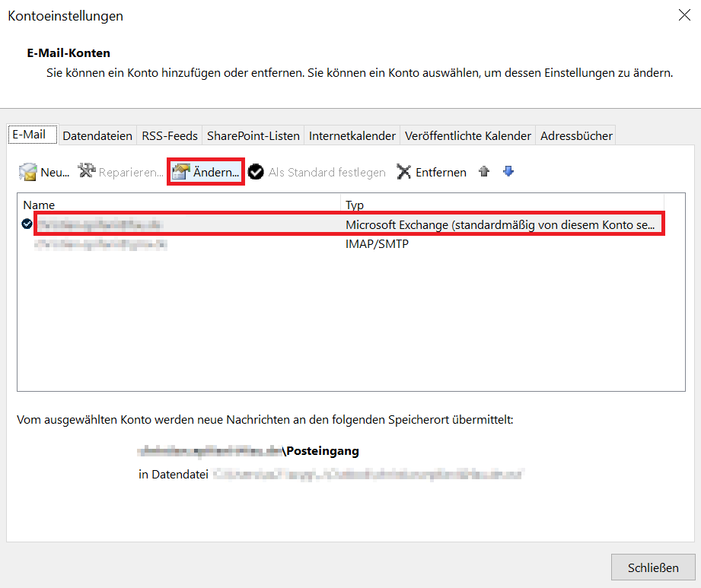Switch to the Adressbücher tab

pos(575,135)
